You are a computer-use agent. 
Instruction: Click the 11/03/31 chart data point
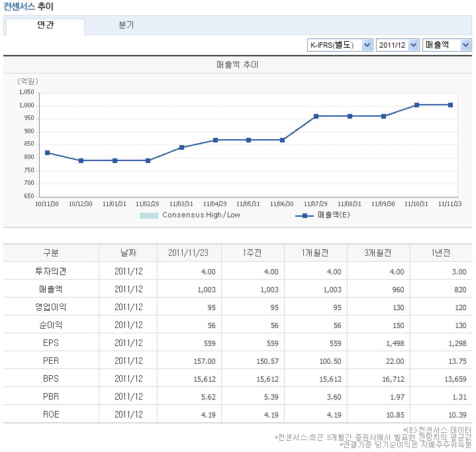tap(182, 147)
